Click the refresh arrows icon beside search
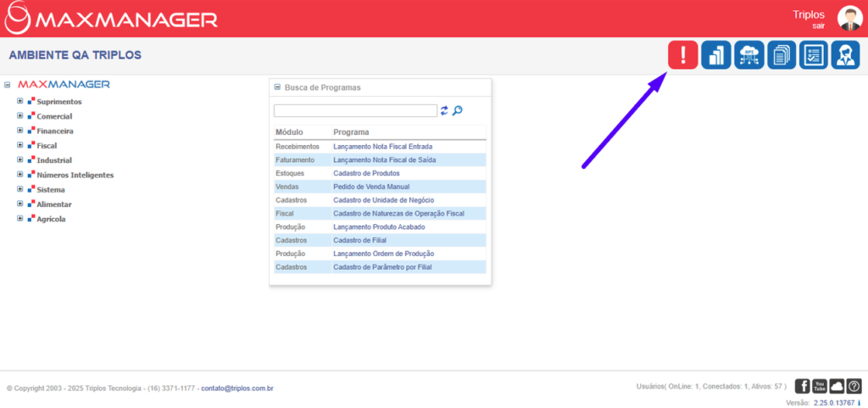Image resolution: width=868 pixels, height=408 pixels. [444, 111]
